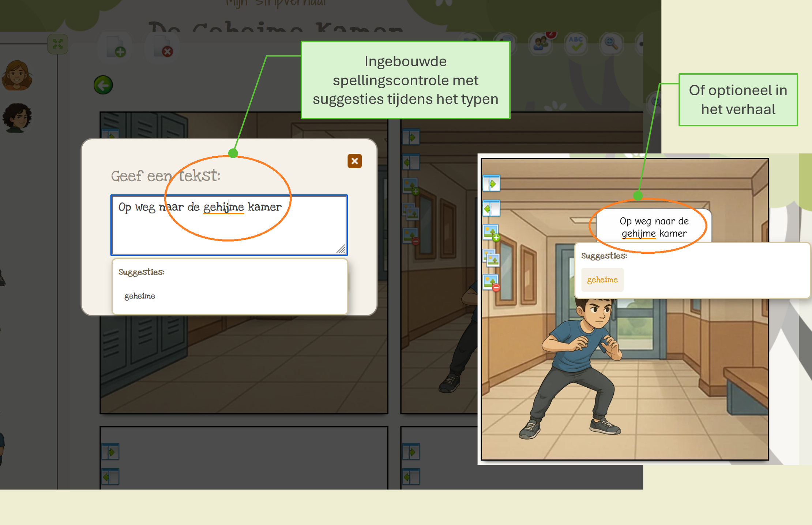Insert a panel to the left with arrow icon
Viewport: 812px width, 525px height.
click(411, 162)
